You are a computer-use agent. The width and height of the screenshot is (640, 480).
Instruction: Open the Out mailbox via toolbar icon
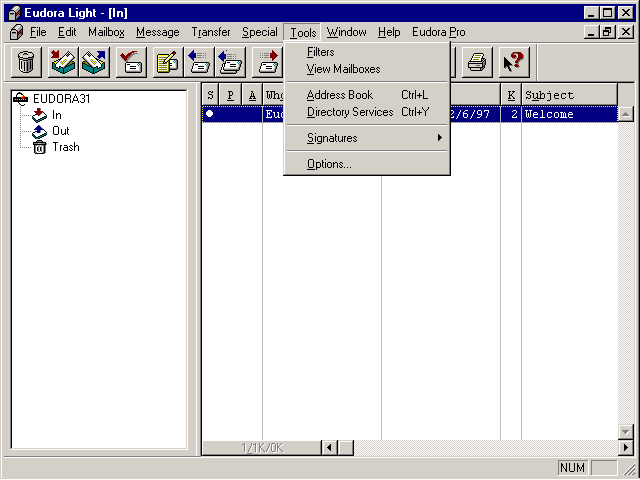[94, 62]
